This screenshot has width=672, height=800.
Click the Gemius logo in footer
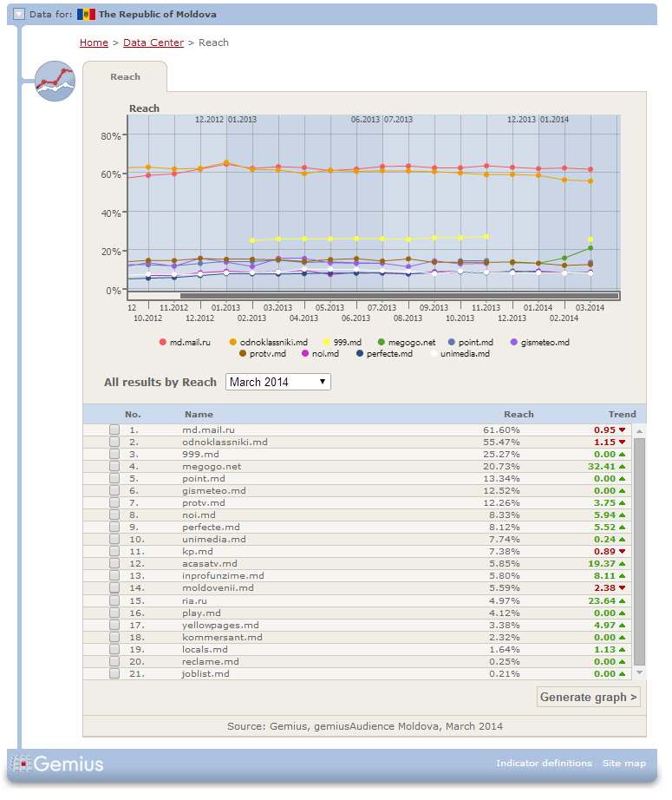click(57, 764)
